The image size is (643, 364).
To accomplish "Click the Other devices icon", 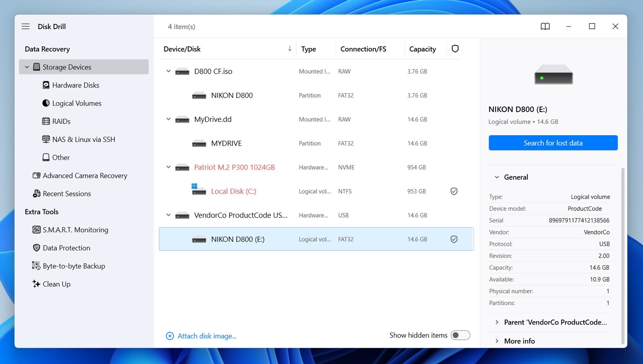I will [x=46, y=157].
